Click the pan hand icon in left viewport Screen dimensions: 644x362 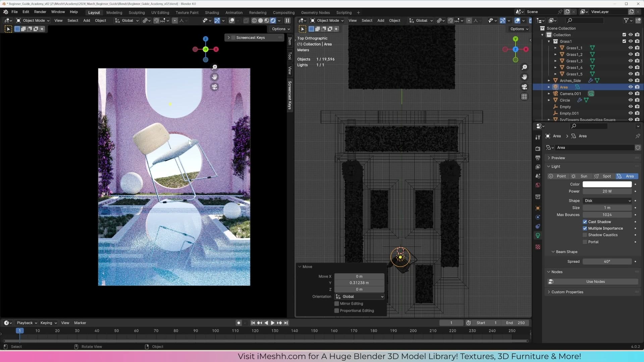(x=214, y=77)
